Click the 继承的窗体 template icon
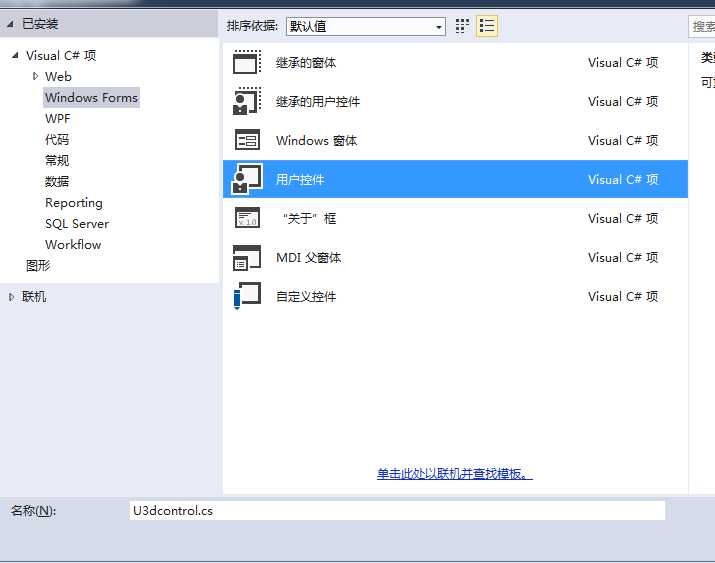This screenshot has width=715, height=563. (247, 63)
